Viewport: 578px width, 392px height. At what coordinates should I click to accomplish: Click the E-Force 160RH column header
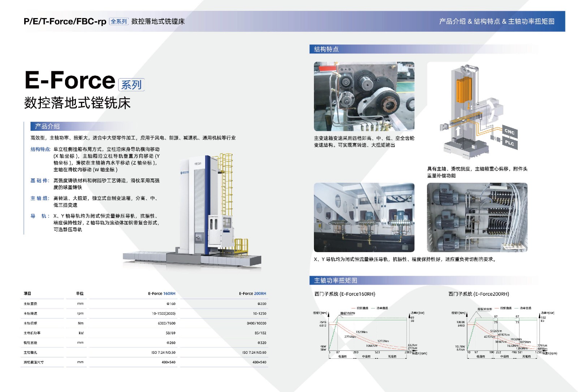coord(161,294)
